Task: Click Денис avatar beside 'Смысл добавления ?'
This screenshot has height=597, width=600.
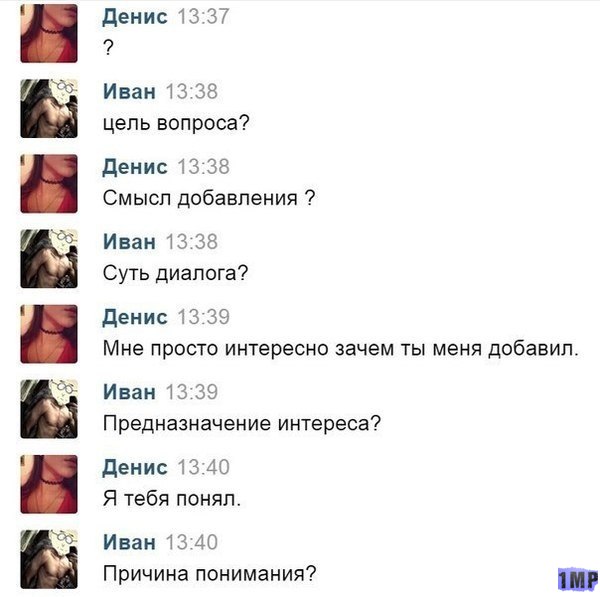Action: point(49,184)
